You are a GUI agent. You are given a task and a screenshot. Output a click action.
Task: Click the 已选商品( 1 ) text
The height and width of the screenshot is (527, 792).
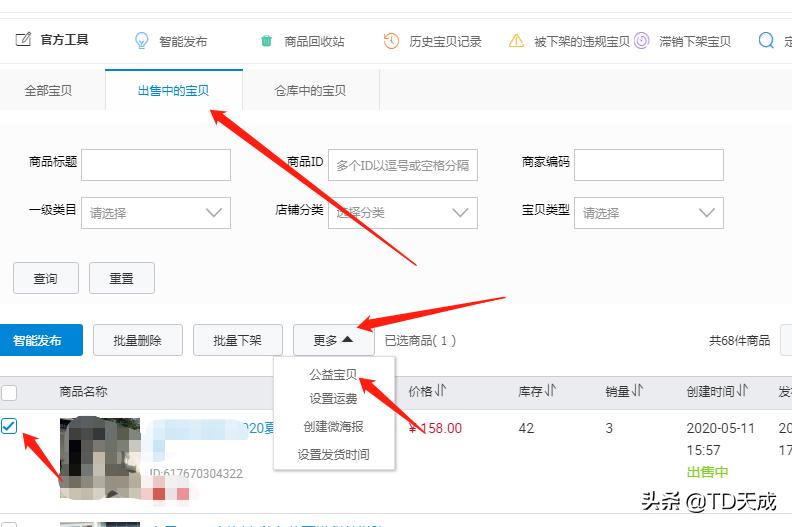coord(420,341)
